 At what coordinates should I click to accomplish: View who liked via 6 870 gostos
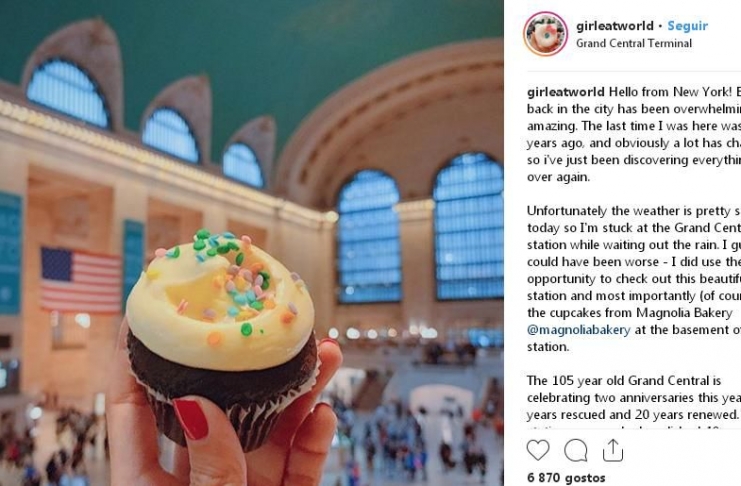[566, 477]
